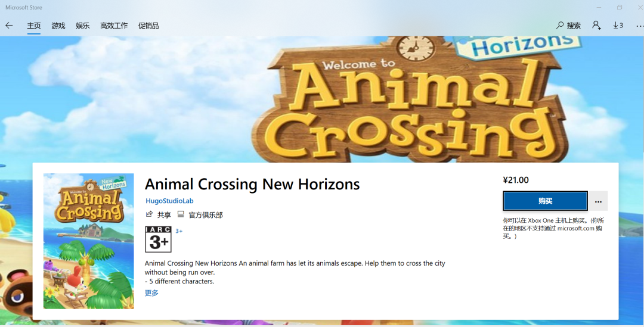Open the account sign-in icon

[x=596, y=26]
